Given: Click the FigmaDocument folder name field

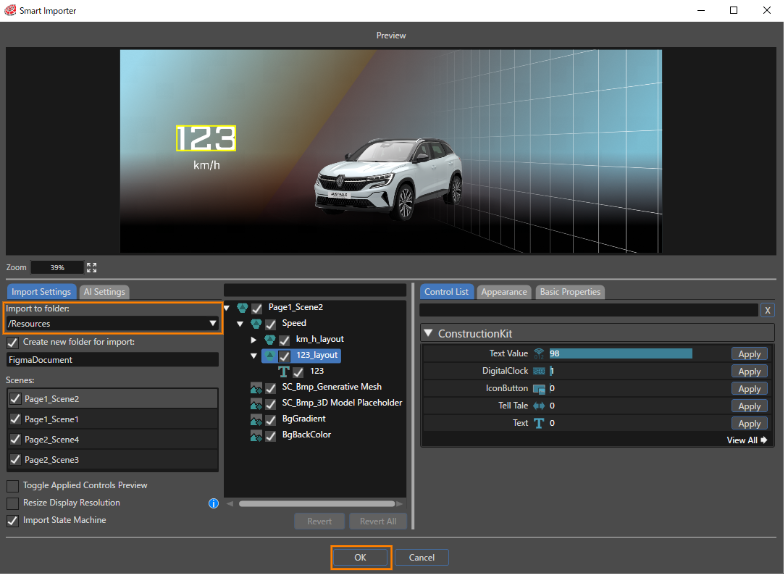Looking at the screenshot, I should (x=112, y=360).
